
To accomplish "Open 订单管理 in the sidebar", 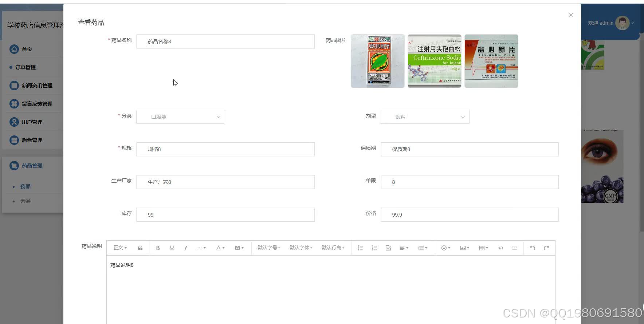I will coord(25,67).
